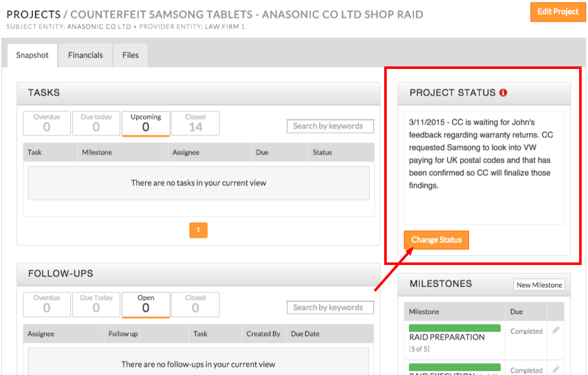Click the Change Status button
This screenshot has height=375, width=588.
tap(436, 240)
